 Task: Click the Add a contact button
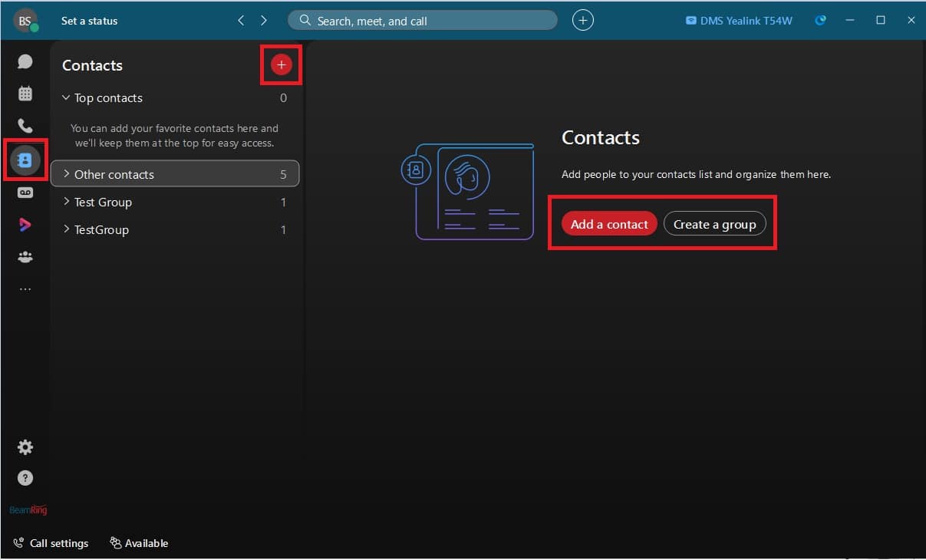[609, 224]
